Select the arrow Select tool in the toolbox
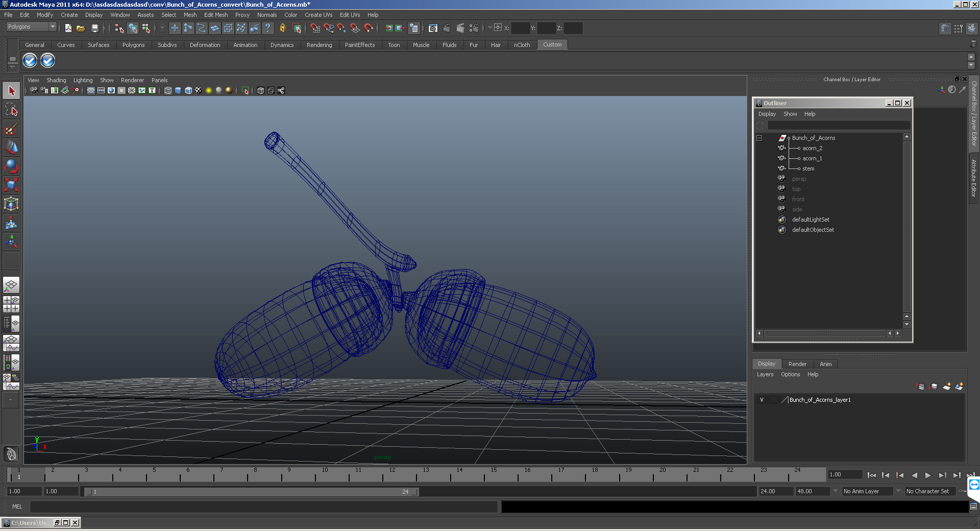980x531 pixels. pos(11,91)
